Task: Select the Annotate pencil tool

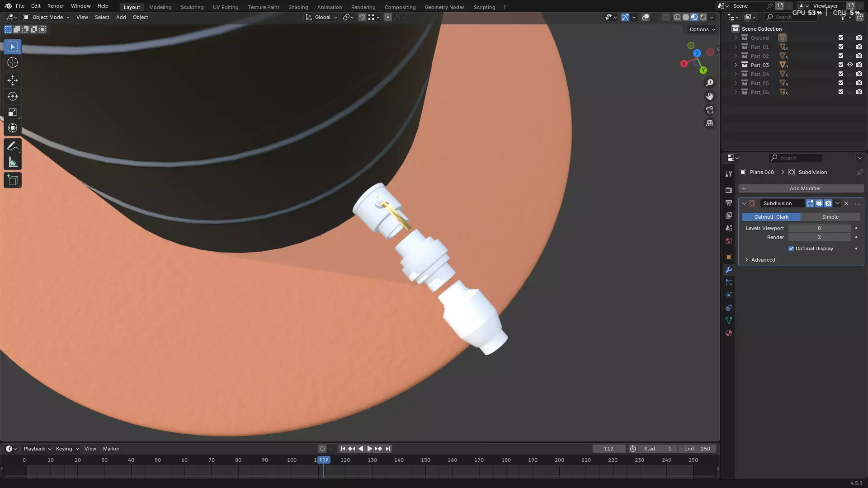Action: pos(13,146)
